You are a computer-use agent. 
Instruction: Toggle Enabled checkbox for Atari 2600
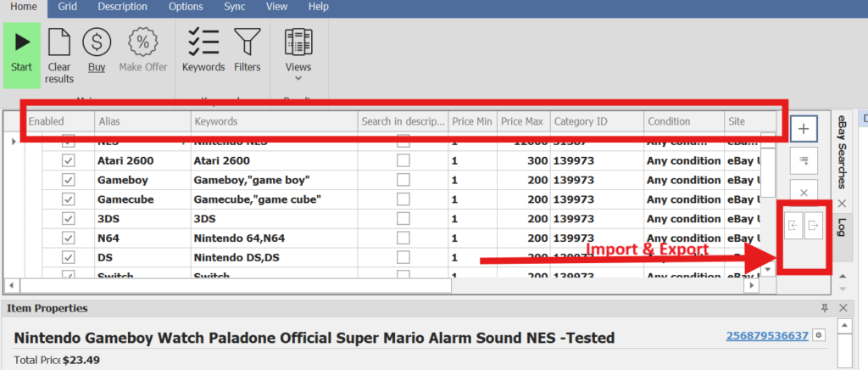click(x=69, y=161)
